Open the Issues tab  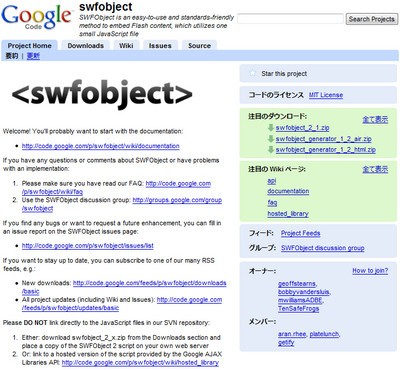click(160, 46)
